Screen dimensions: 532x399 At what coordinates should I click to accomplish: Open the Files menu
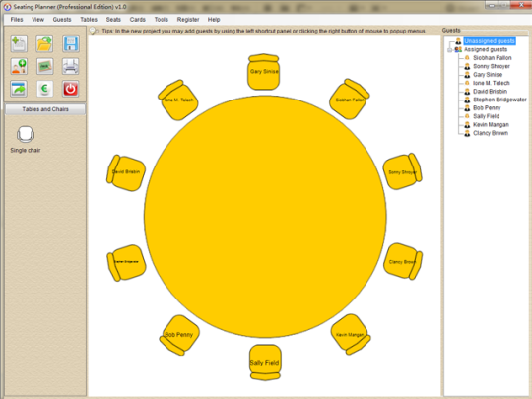(x=17, y=20)
